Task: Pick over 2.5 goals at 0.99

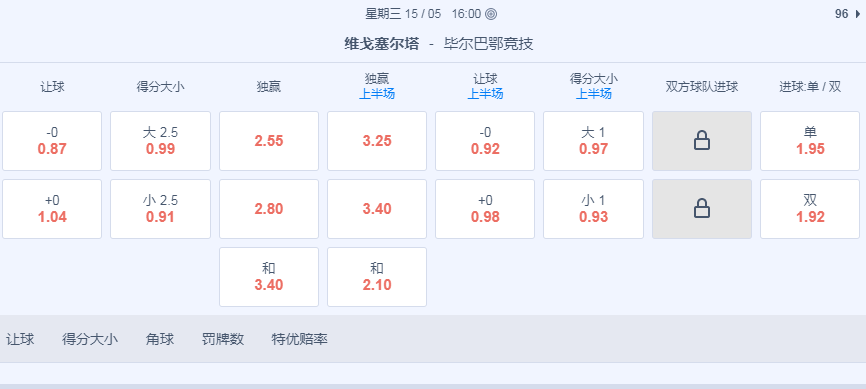Action: [x=160, y=141]
